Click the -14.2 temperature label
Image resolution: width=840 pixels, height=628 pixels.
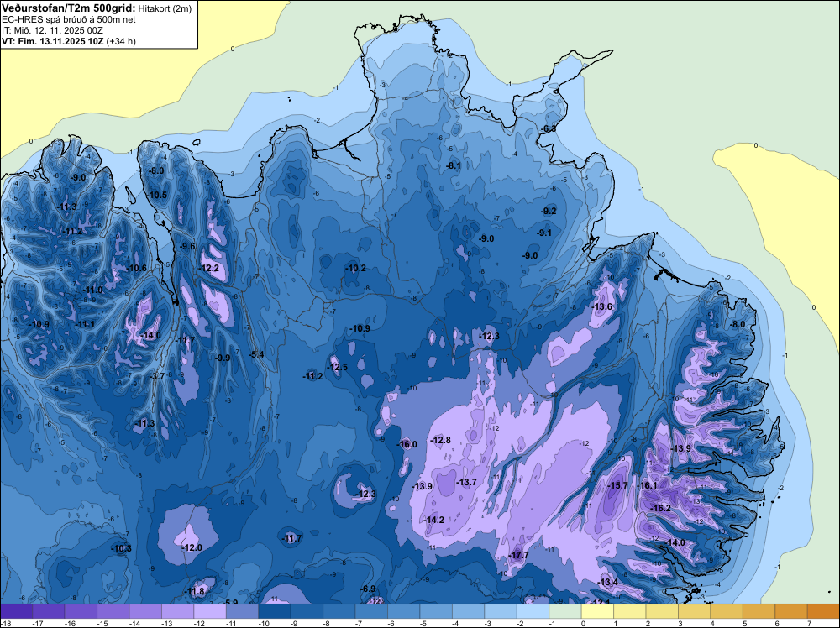pyautogui.click(x=434, y=520)
